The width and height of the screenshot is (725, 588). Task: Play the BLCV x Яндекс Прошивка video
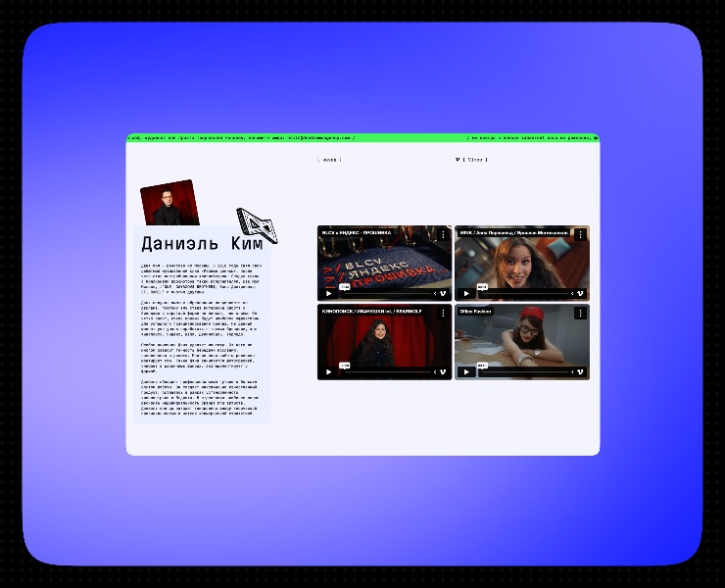329,293
